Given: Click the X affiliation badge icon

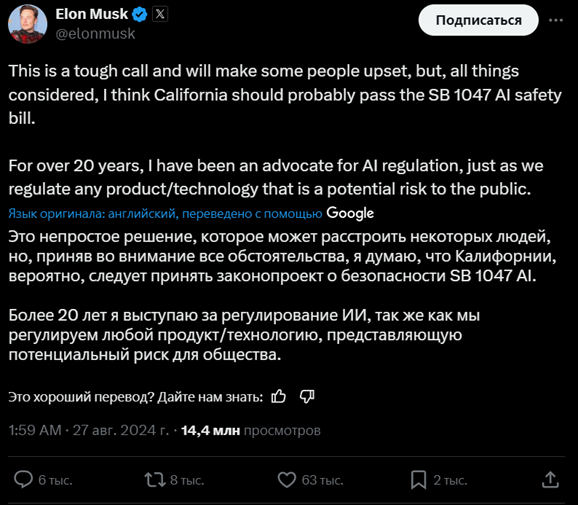Looking at the screenshot, I should pos(160,14).
